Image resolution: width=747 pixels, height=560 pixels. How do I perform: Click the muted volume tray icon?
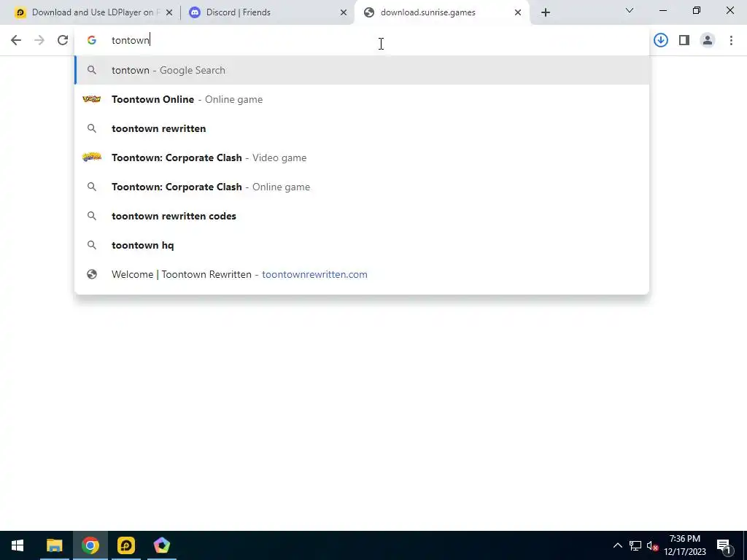[652, 545]
